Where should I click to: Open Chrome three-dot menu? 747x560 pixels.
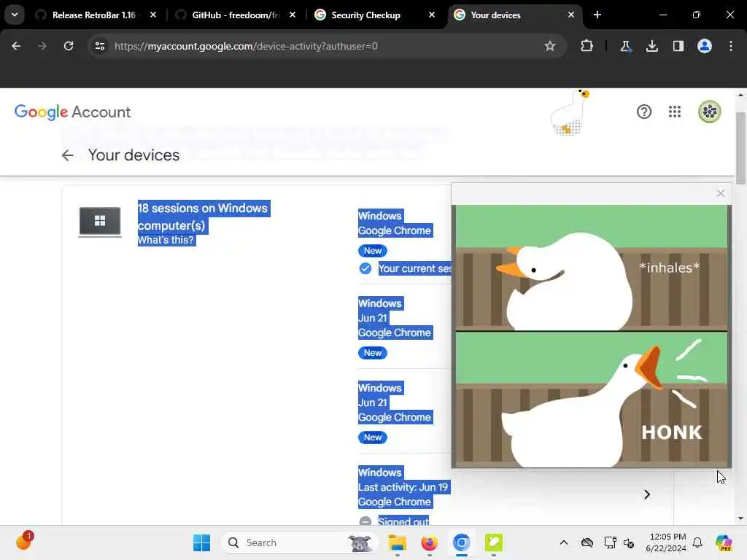point(731,46)
